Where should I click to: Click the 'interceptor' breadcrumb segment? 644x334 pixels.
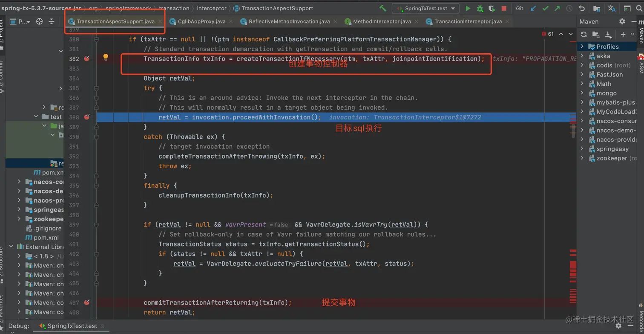tap(211, 8)
